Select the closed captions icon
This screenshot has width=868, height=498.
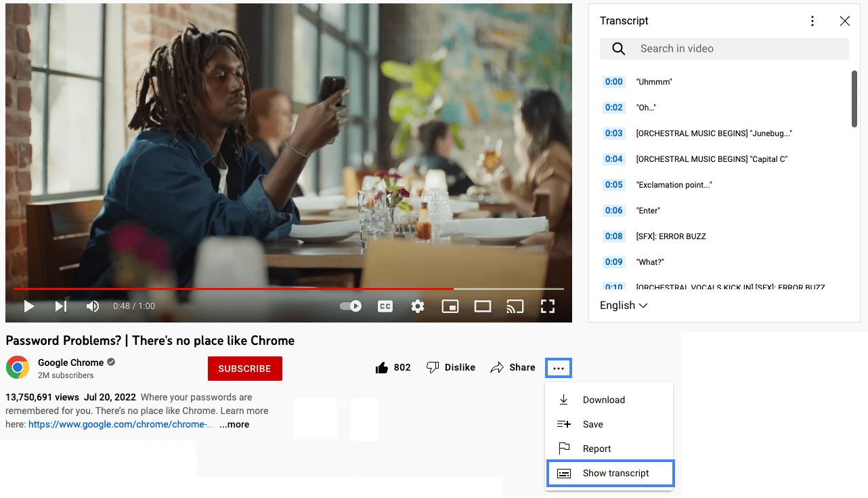pyautogui.click(x=385, y=306)
